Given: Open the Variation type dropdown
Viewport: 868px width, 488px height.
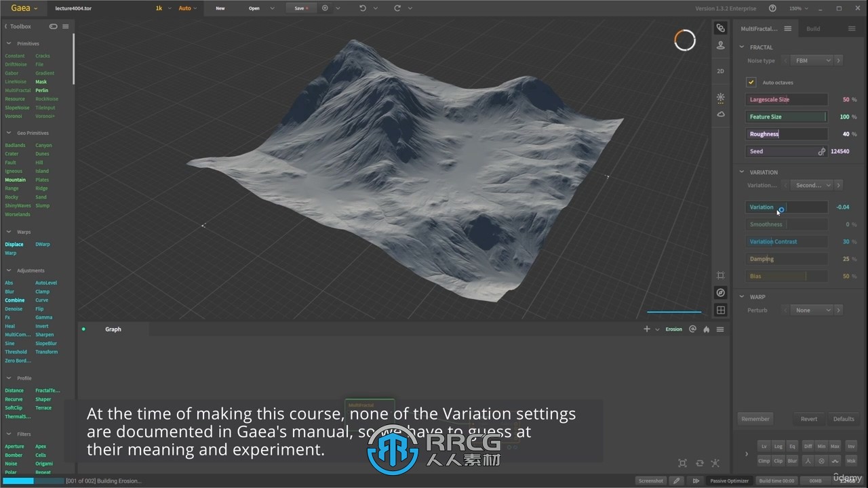Looking at the screenshot, I should click(812, 185).
